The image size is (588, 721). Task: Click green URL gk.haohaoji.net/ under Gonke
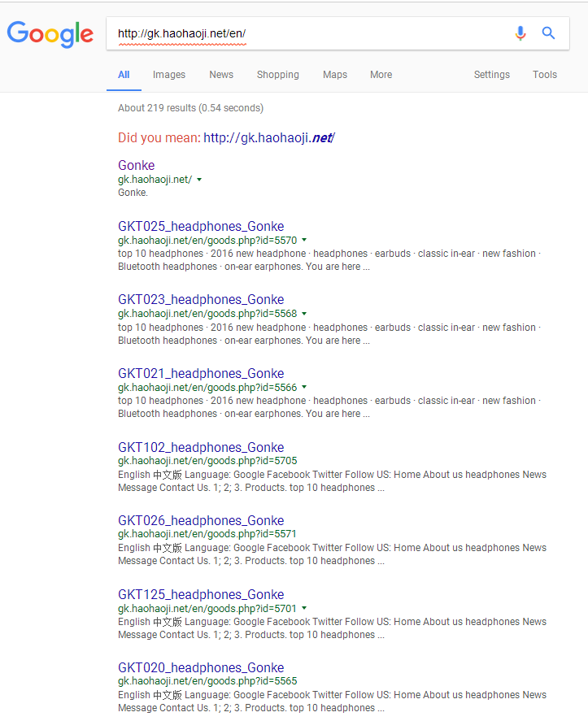pyautogui.click(x=155, y=180)
